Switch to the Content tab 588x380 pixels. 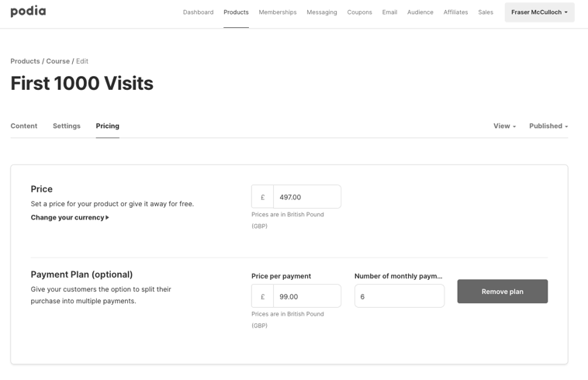(x=24, y=126)
